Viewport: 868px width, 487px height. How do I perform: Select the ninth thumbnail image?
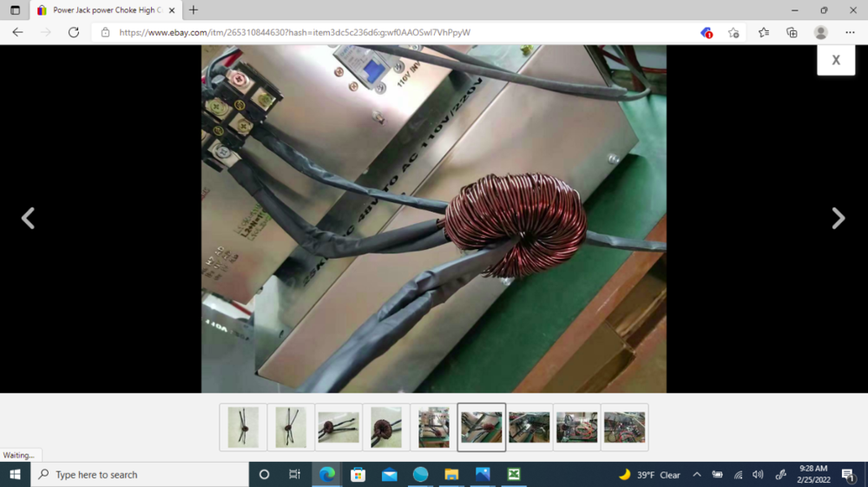click(x=624, y=427)
